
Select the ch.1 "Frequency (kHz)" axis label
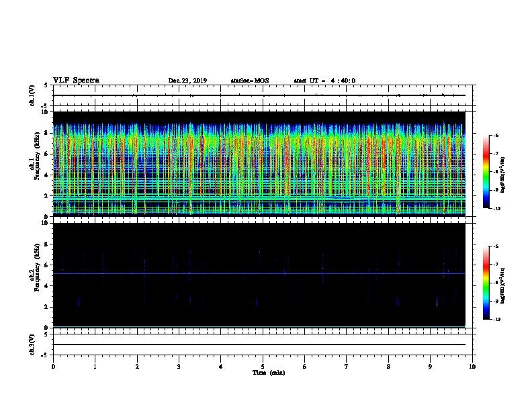(x=37, y=156)
